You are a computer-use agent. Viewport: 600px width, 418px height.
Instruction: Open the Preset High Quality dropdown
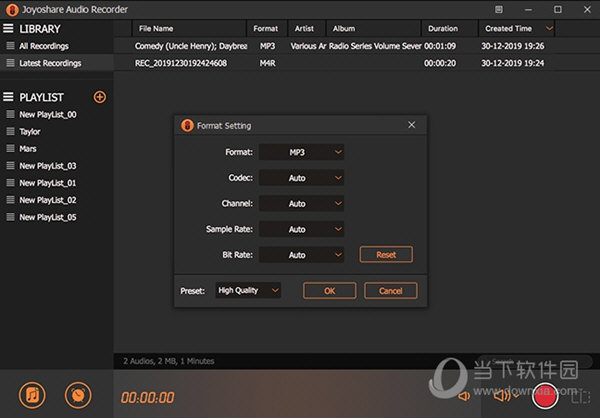pos(248,290)
